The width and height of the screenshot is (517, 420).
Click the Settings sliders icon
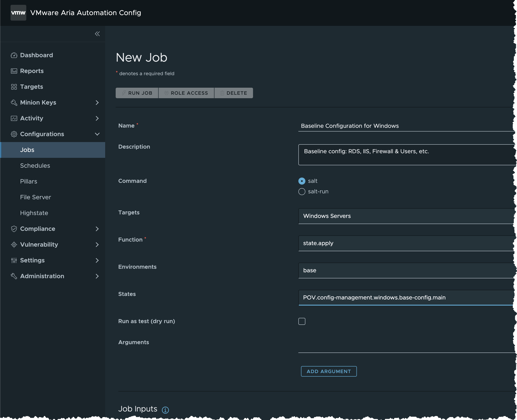click(14, 260)
